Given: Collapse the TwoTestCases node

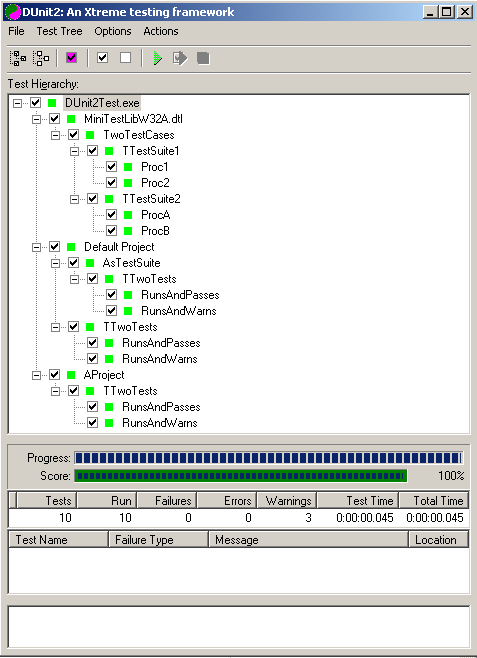Looking at the screenshot, I should point(55,135).
